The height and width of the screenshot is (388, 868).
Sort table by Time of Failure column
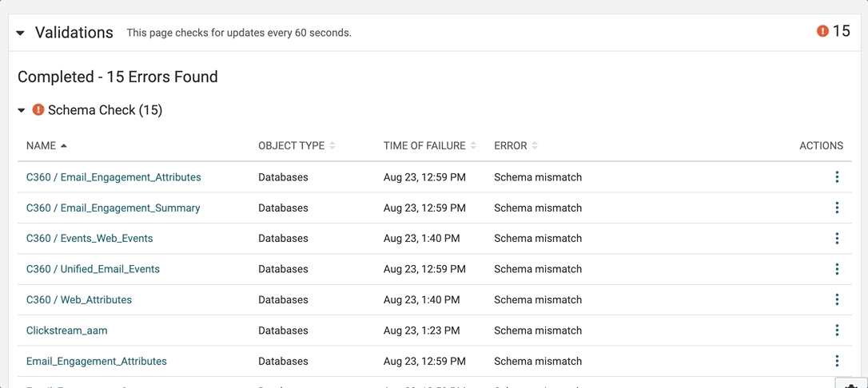click(429, 146)
